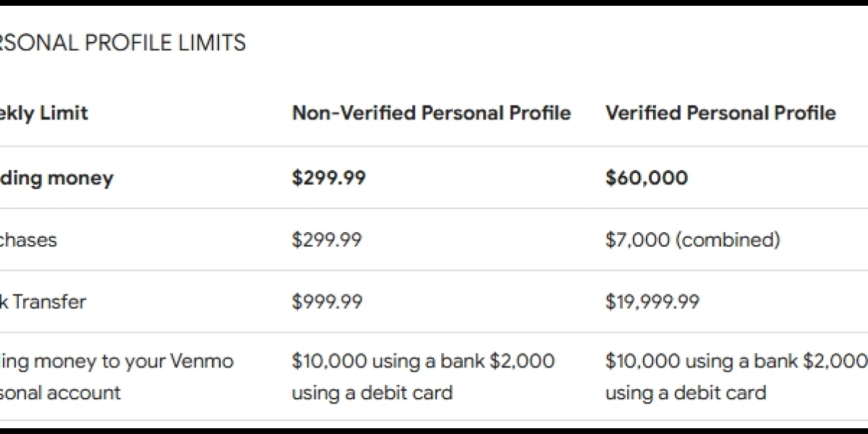Click the 'personal account' text in last row
Viewport: 868px width, 434px height.
(x=60, y=393)
